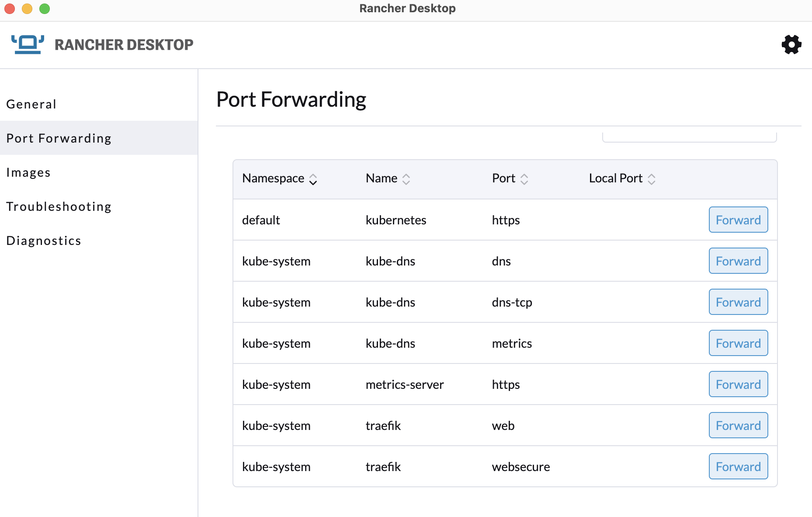Minimize the window with yellow button
This screenshot has width=812, height=517.
pyautogui.click(x=27, y=8)
